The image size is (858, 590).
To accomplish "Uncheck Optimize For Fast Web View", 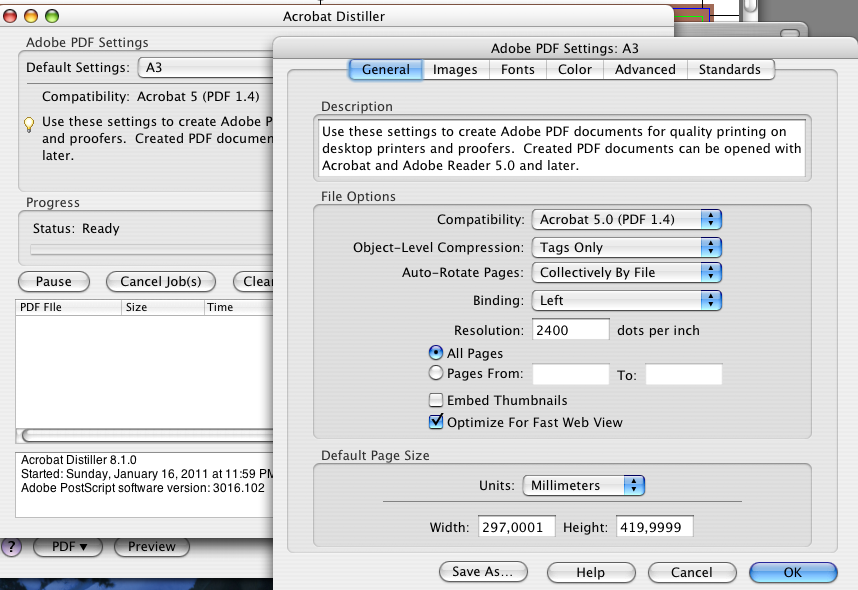I will click(436, 422).
